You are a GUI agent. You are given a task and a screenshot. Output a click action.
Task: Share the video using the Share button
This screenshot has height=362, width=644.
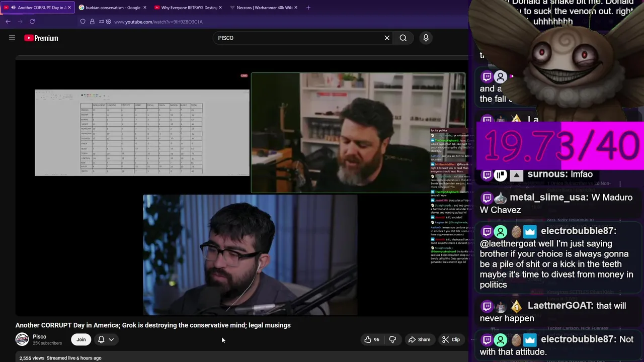(x=420, y=339)
